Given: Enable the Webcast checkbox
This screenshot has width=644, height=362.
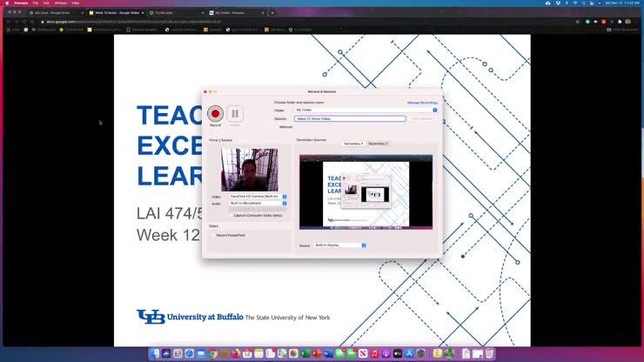Looking at the screenshot, I should 278,127.
